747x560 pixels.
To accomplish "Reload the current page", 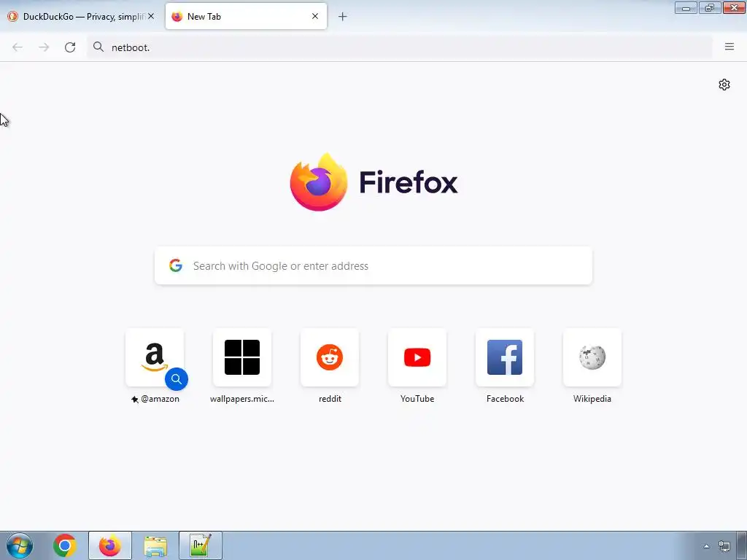I will [70, 47].
